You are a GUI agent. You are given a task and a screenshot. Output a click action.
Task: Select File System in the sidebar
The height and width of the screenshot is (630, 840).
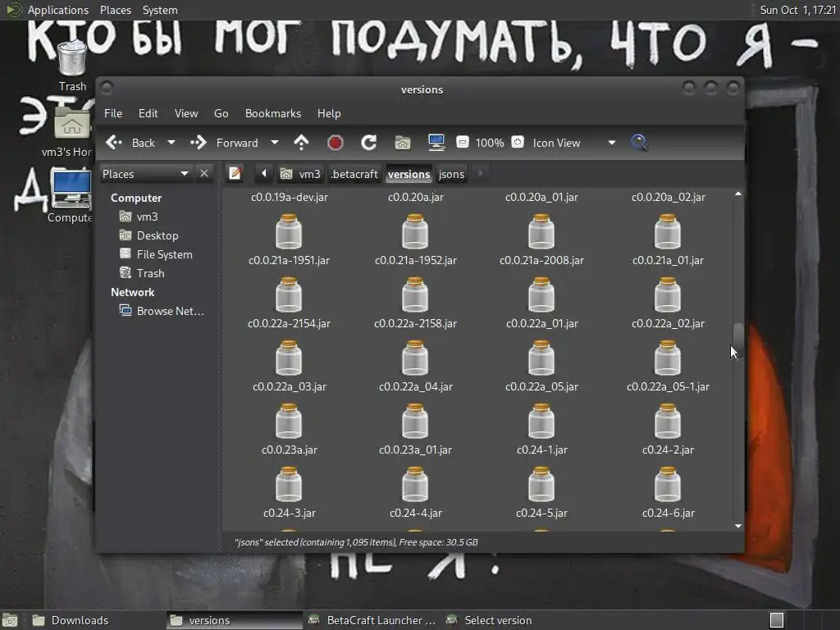[156, 254]
